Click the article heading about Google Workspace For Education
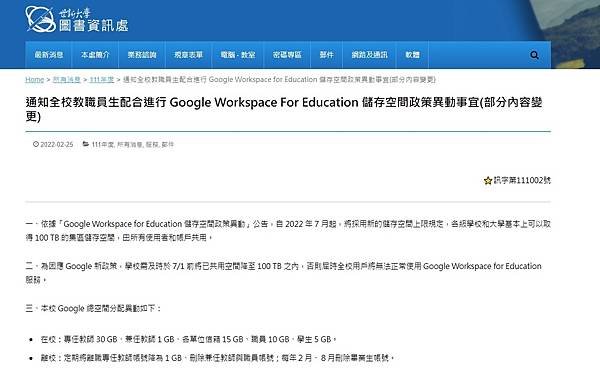Image resolution: width=600 pixels, height=378 pixels. (284, 109)
